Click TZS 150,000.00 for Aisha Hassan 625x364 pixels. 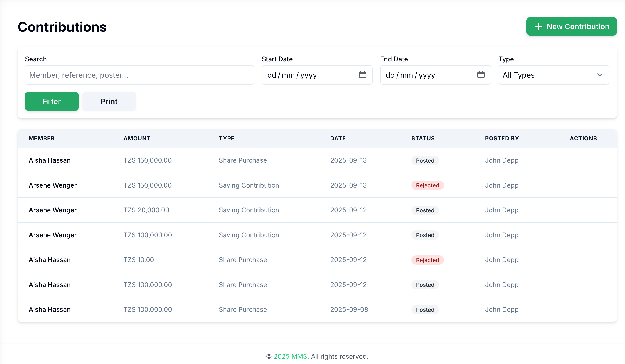148,160
